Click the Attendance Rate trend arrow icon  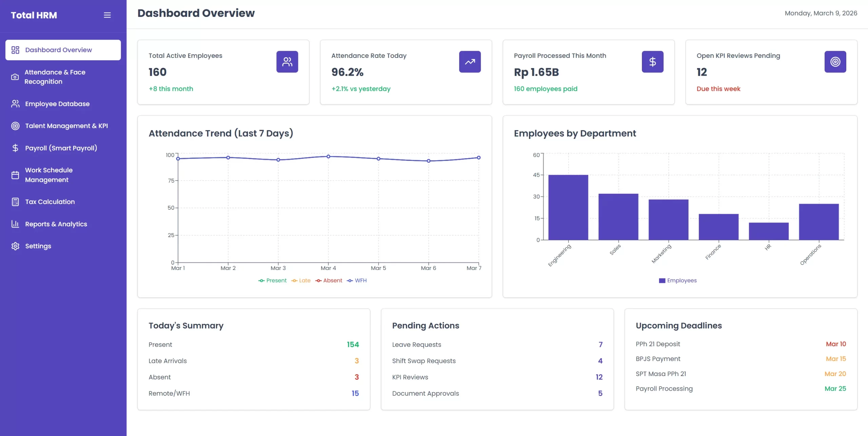470,62
